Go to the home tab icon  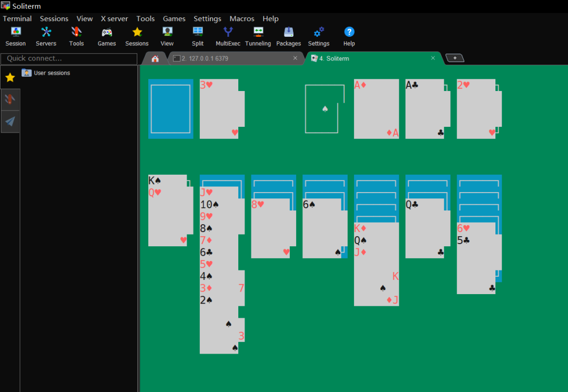point(155,59)
